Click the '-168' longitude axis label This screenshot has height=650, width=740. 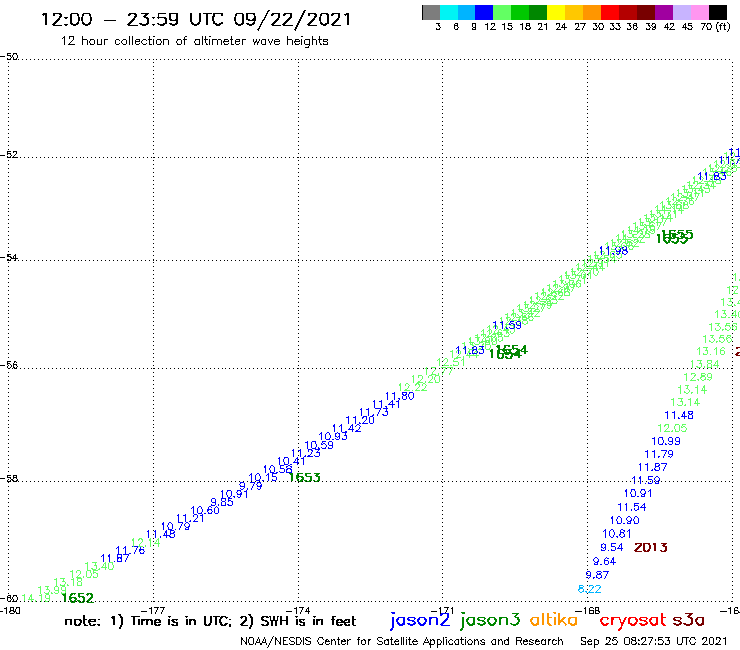tap(590, 610)
